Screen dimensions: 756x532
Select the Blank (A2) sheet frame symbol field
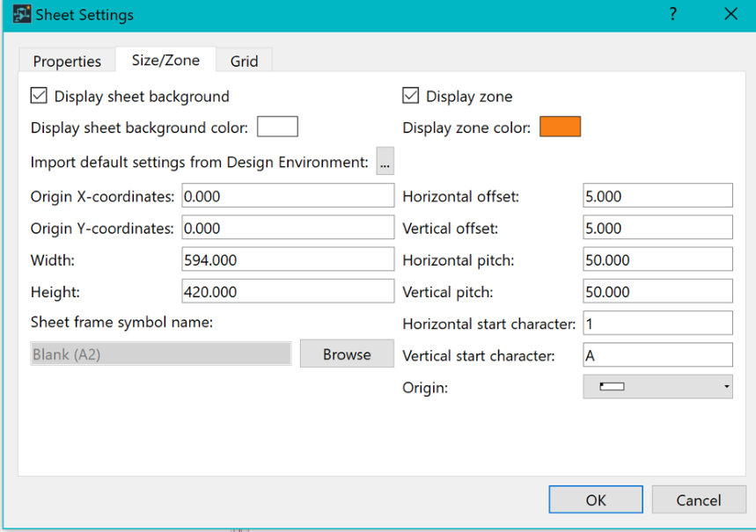[x=161, y=354]
